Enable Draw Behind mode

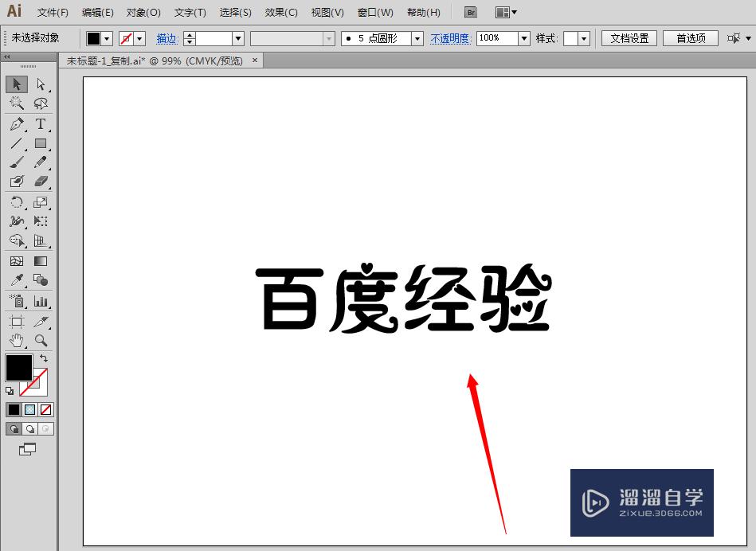(x=30, y=429)
